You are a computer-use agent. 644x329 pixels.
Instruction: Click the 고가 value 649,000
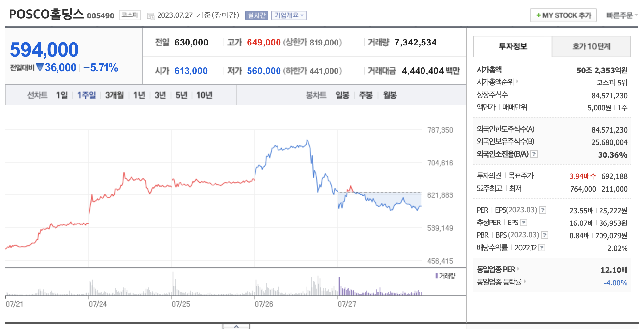[264, 43]
